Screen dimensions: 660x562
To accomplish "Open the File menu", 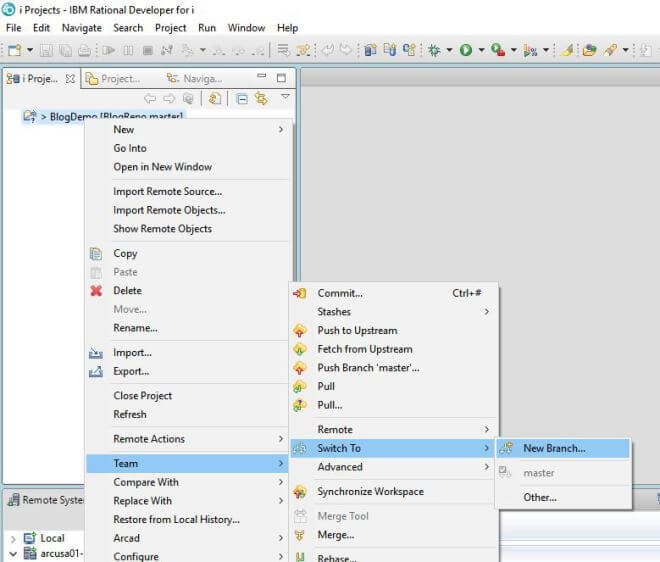I will [x=13, y=28].
